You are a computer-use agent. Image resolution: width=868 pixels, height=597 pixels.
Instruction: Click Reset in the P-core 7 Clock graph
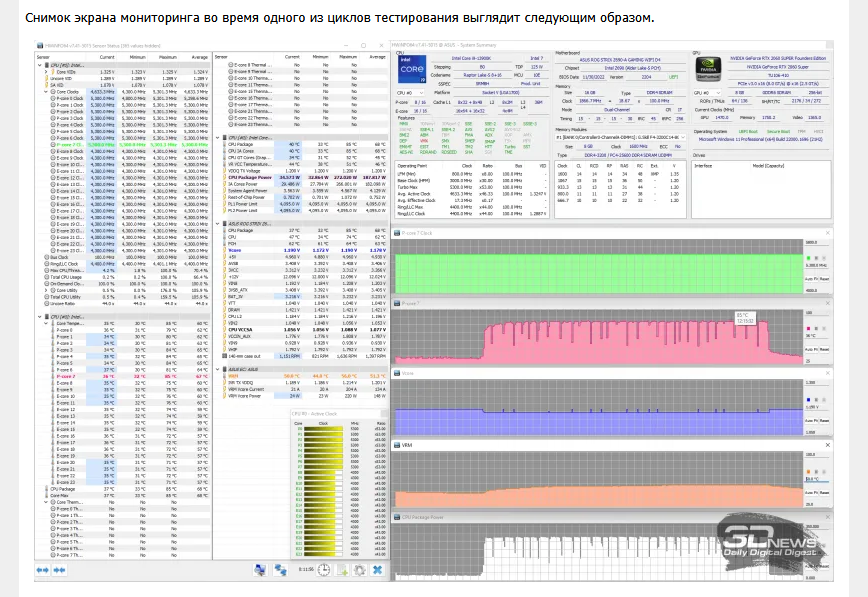pyautogui.click(x=824, y=279)
